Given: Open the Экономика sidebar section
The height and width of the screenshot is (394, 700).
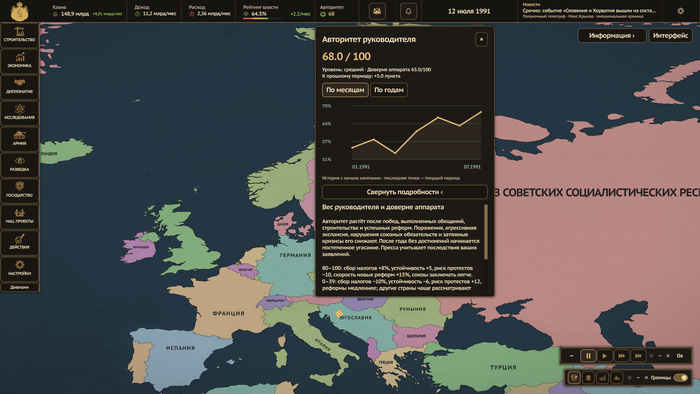Looking at the screenshot, I should 19,61.
